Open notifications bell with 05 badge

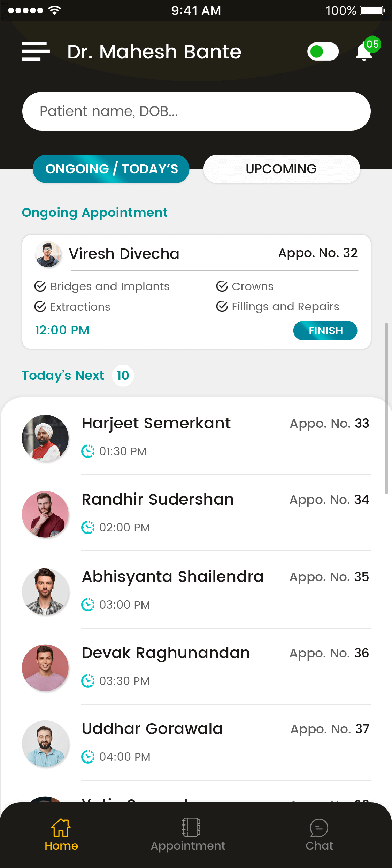(364, 52)
